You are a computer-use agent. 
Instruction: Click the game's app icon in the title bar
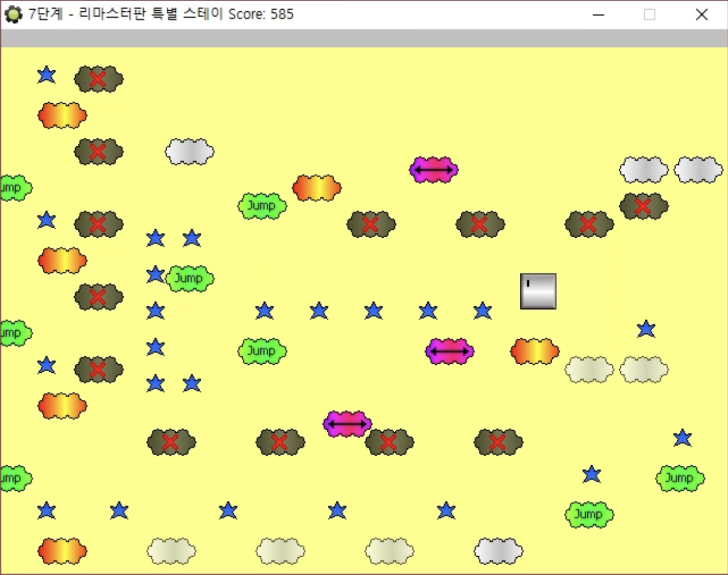[x=14, y=14]
